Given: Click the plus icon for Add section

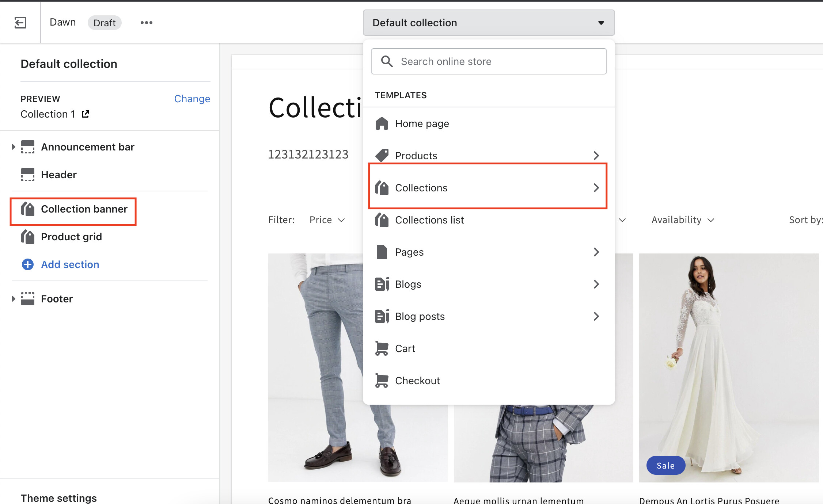Looking at the screenshot, I should 28,264.
